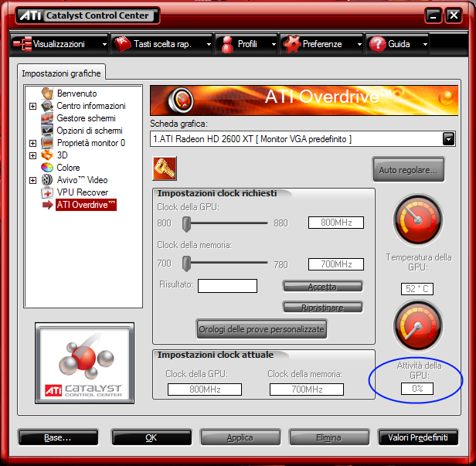Click the Elimina button

pos(329,437)
